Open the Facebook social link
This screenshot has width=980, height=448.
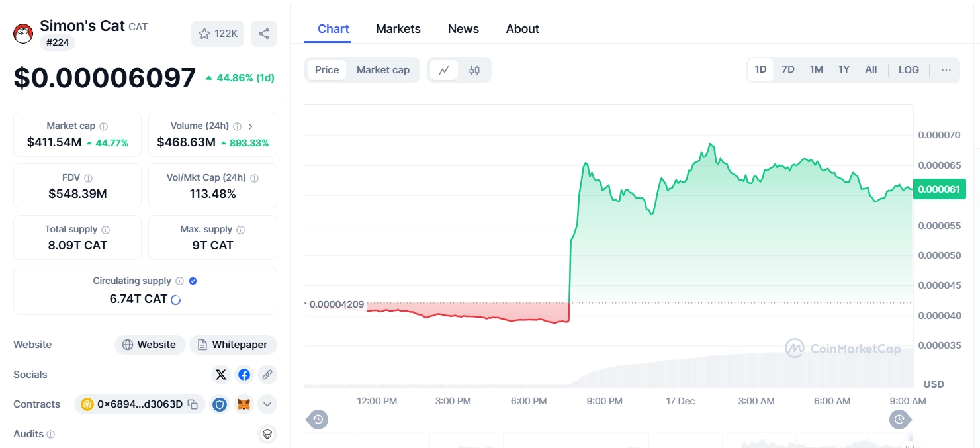(244, 375)
